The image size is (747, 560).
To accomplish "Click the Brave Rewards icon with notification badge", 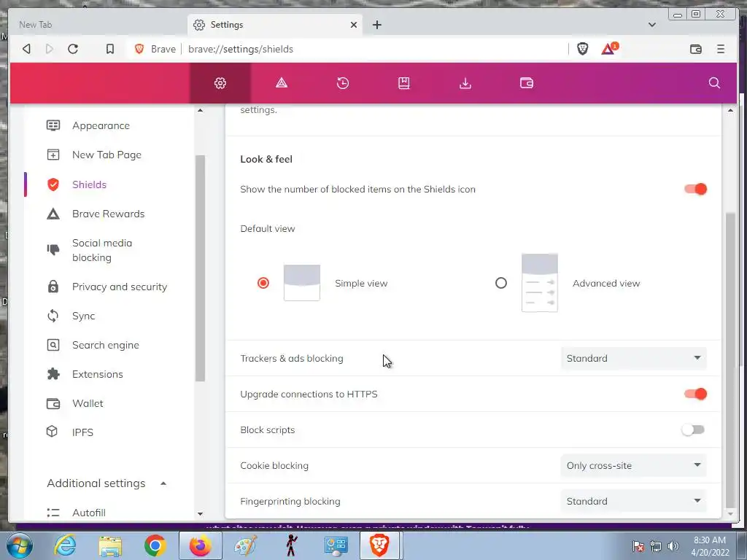I will [609, 48].
